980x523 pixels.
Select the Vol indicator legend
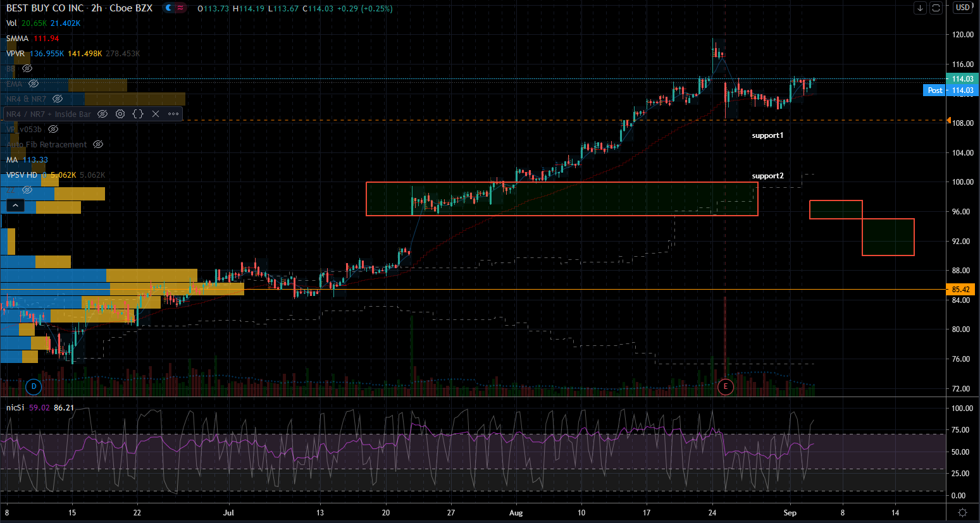11,23
